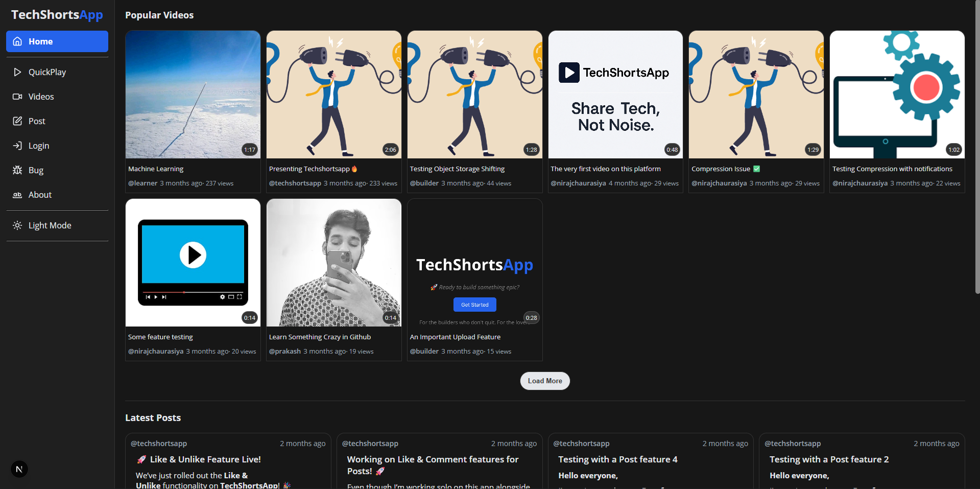The width and height of the screenshot is (980, 489).
Task: Select the Bug report icon
Action: click(x=17, y=170)
